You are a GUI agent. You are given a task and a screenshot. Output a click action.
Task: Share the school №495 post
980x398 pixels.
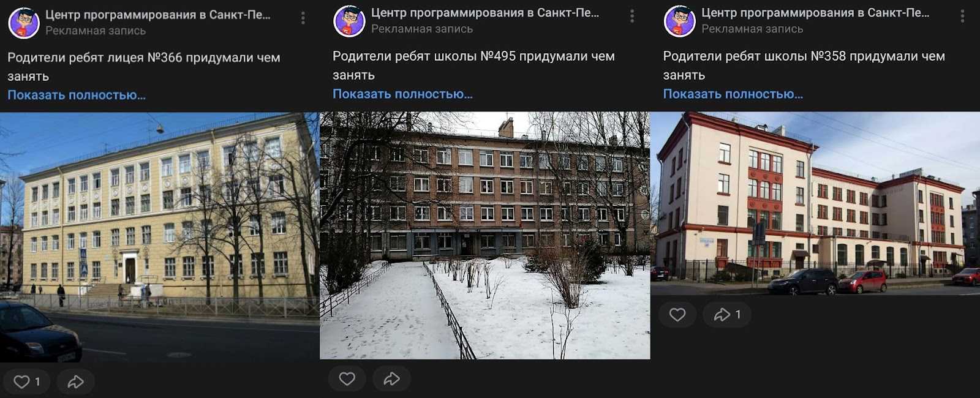(392, 378)
